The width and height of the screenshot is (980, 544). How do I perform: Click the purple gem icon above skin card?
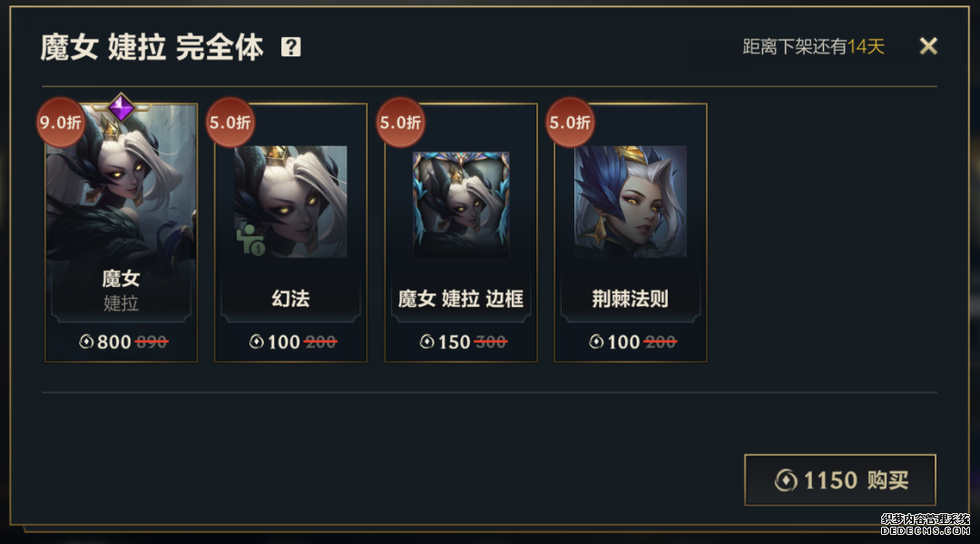point(121,107)
